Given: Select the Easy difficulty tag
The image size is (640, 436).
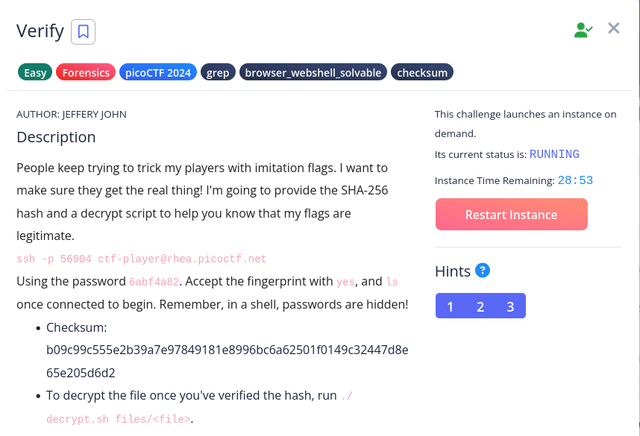Looking at the screenshot, I should point(35,72).
